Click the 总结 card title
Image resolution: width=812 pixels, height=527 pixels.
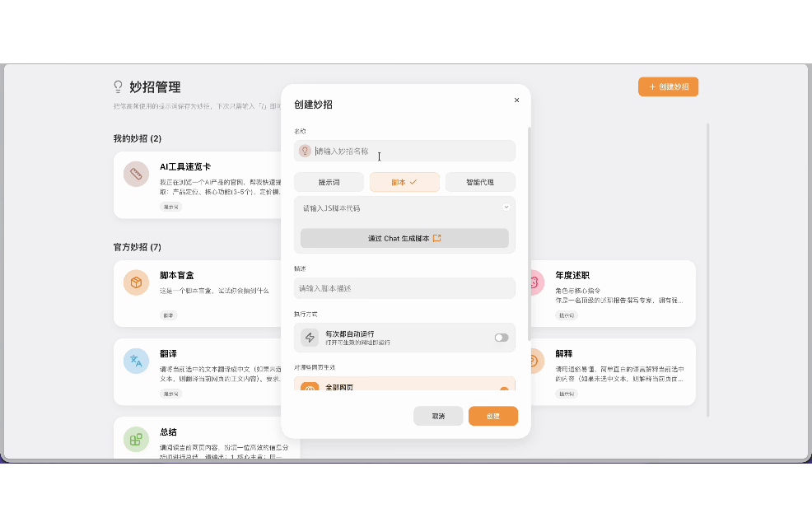[168, 431]
